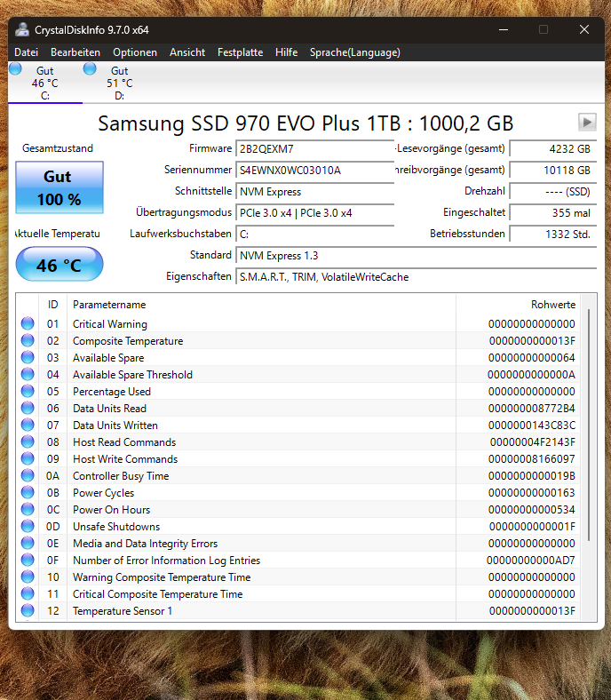Select the Unsafe Shutdowns parameter name

pyautogui.click(x=116, y=527)
